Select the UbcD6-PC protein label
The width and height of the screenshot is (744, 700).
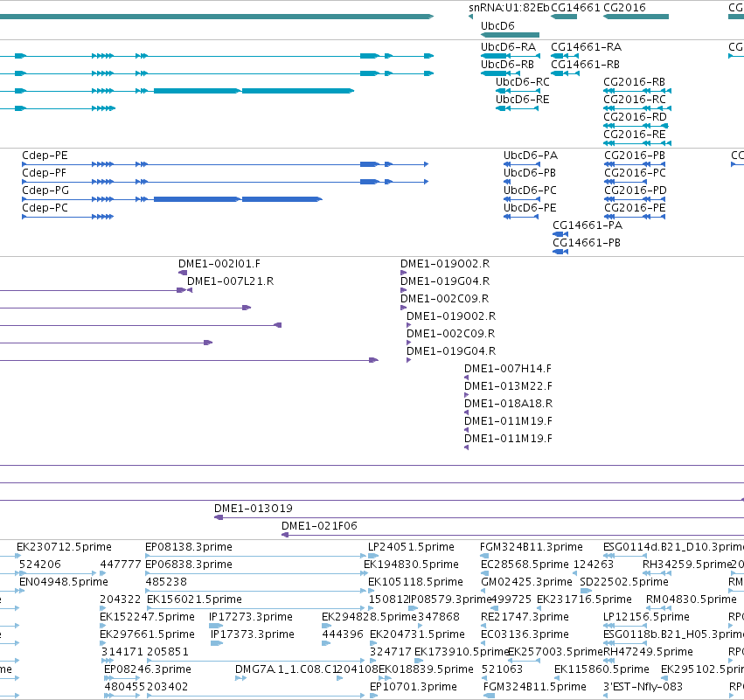[530, 191]
